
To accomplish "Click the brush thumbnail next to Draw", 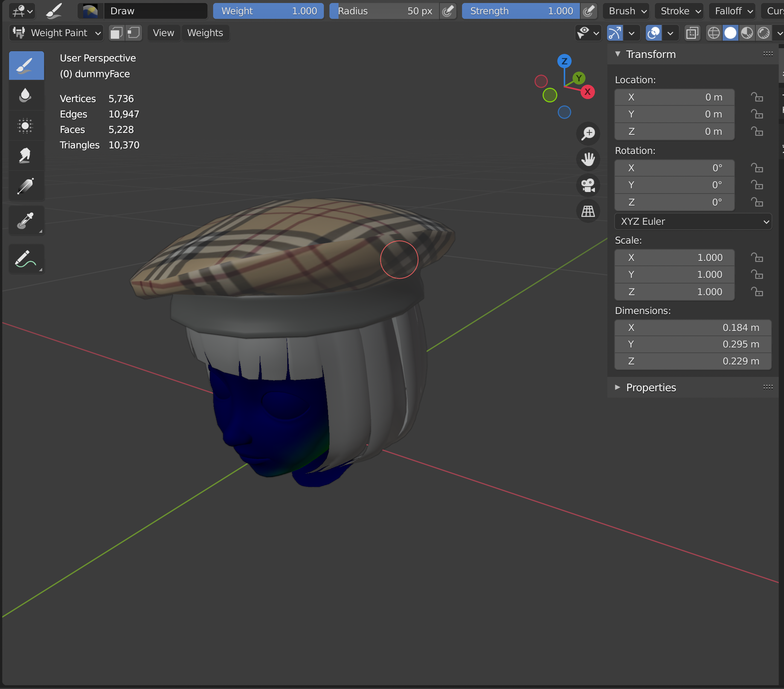I will coord(90,11).
